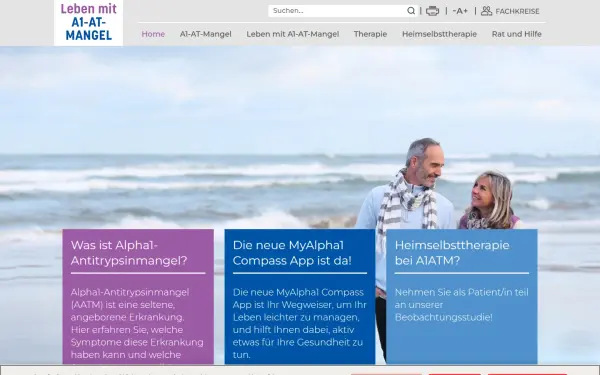Click the couple on the beach hero image
This screenshot has width=600, height=375.
coord(438,184)
